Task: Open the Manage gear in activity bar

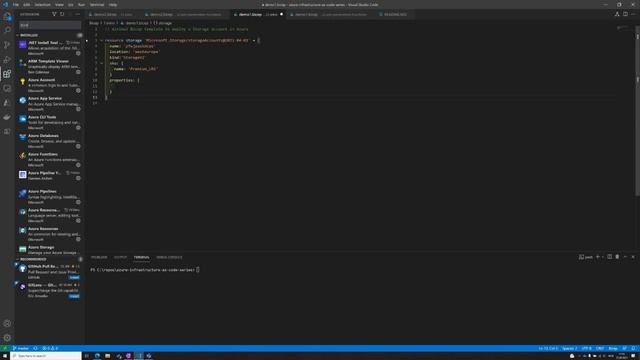Action: point(7,338)
